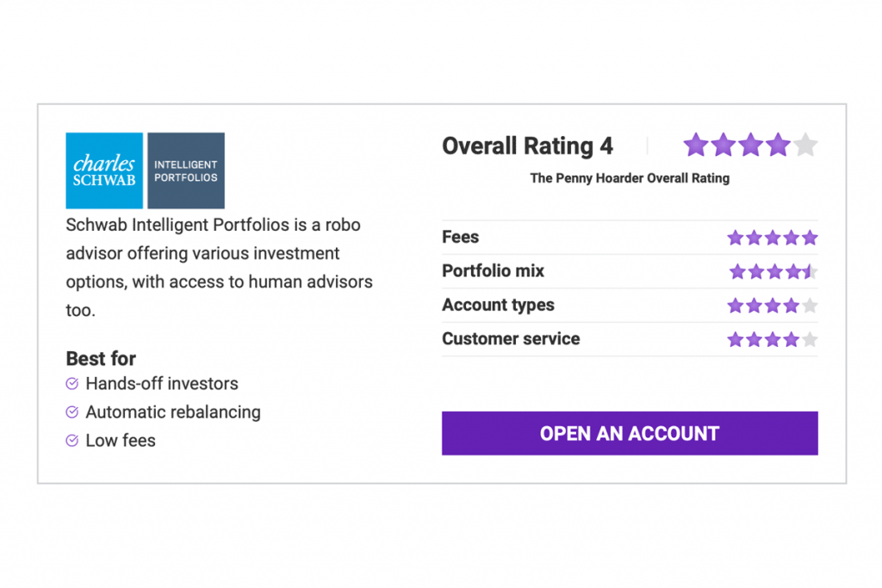Click the Intelligent Portfolios logo tile
Image resolution: width=882 pixels, height=588 pixels.
click(x=186, y=170)
